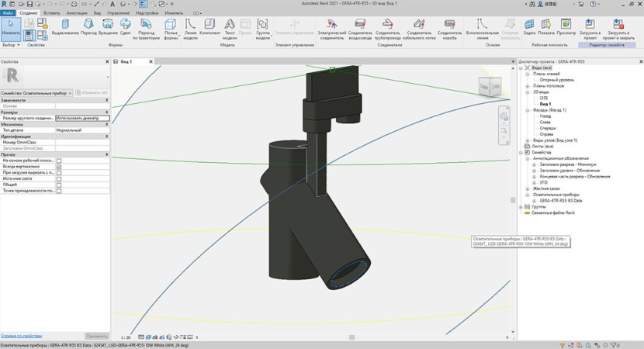Click the Использовать диаметр value field
The width and height of the screenshot is (644, 349).
pos(82,118)
